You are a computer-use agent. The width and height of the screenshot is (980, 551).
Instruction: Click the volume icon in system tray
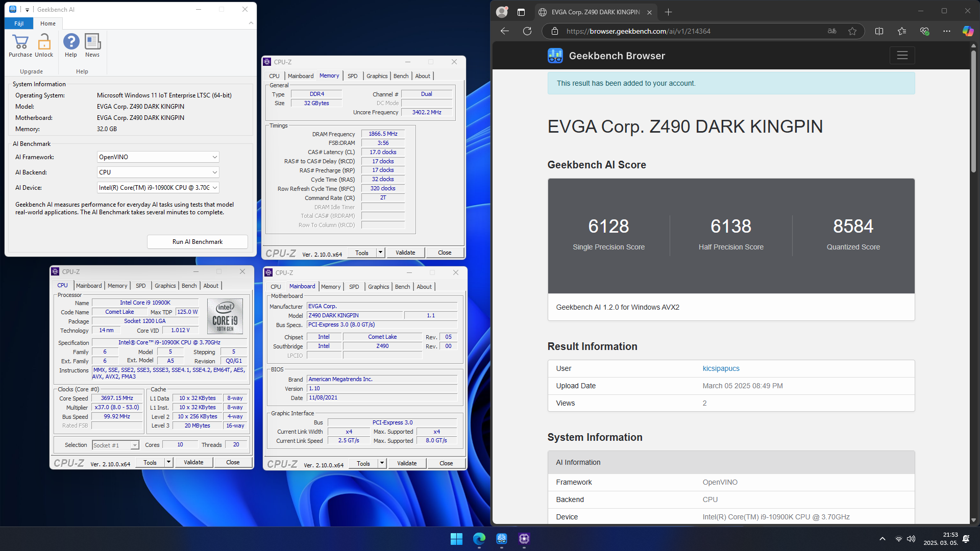[x=911, y=539]
